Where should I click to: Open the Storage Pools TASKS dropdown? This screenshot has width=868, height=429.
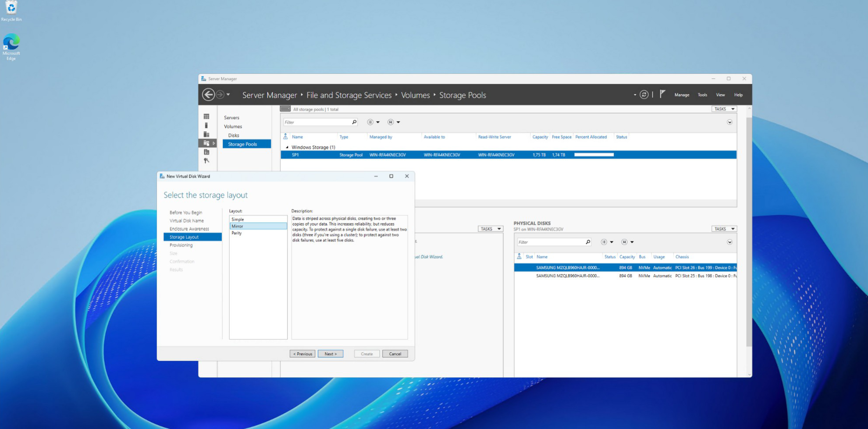click(724, 109)
